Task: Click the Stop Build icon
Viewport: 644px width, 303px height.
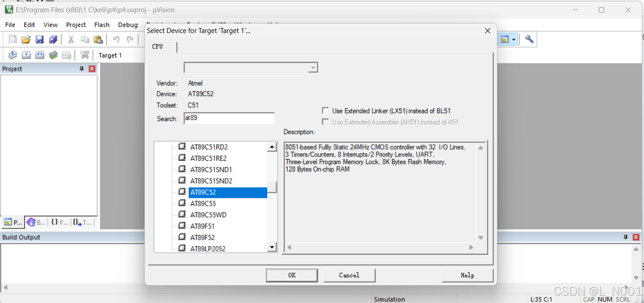Action: [x=66, y=55]
